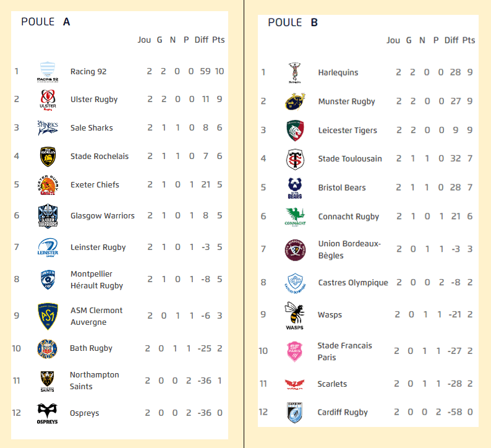Screen dimensions: 491x448
Task: Click the Ulster Rugby crest icon
Action: (x=48, y=100)
